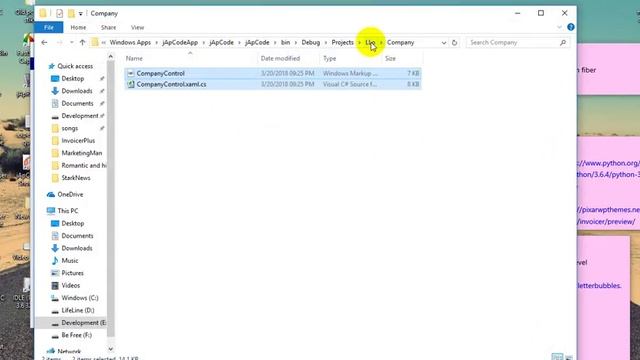640x360 pixels.
Task: Open the File ribbon tab
Action: point(49,27)
